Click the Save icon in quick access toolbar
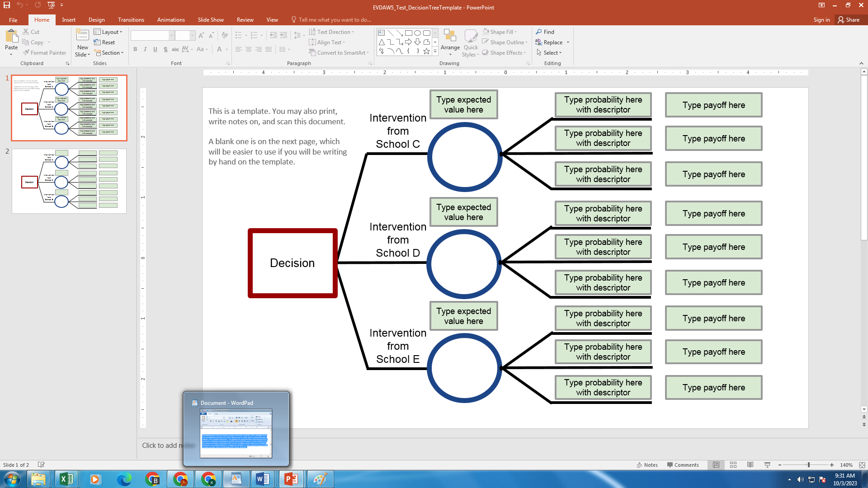The width and height of the screenshot is (868, 488). (7, 5)
